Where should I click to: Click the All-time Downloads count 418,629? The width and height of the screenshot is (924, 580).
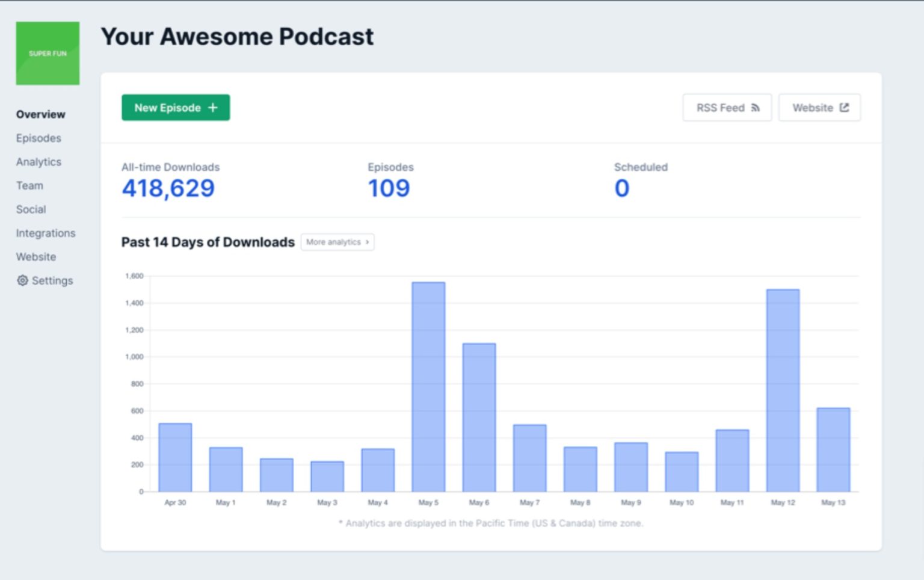click(168, 188)
